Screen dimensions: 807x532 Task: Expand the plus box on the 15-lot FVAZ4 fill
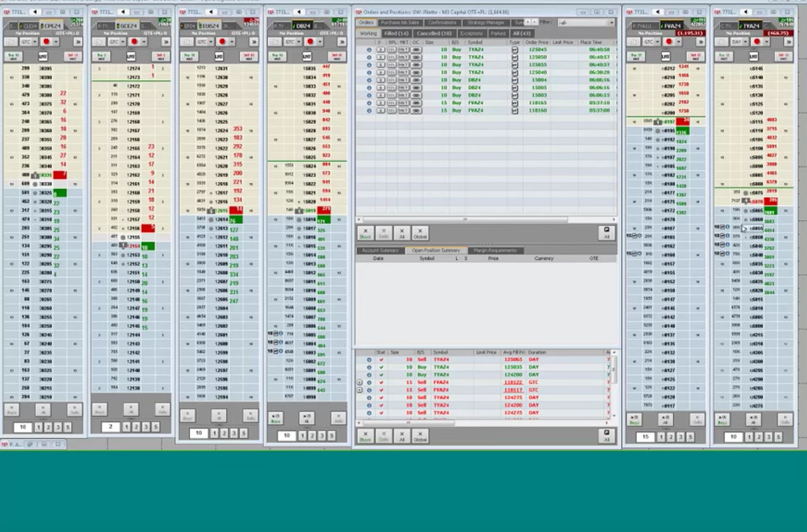(359, 383)
